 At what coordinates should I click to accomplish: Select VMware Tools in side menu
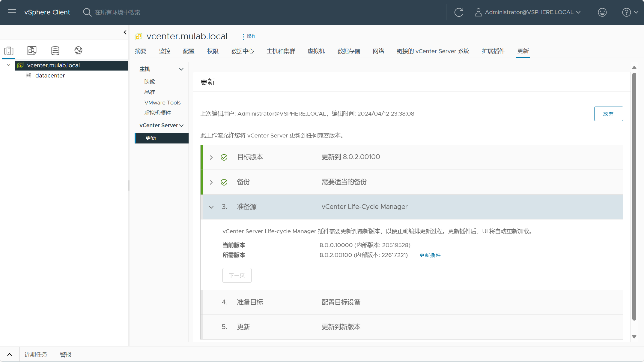[x=162, y=103]
